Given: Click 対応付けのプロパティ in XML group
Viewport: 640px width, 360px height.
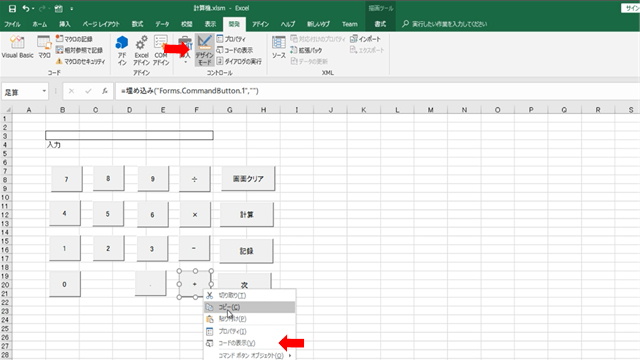Looking at the screenshot, I should 318,39.
